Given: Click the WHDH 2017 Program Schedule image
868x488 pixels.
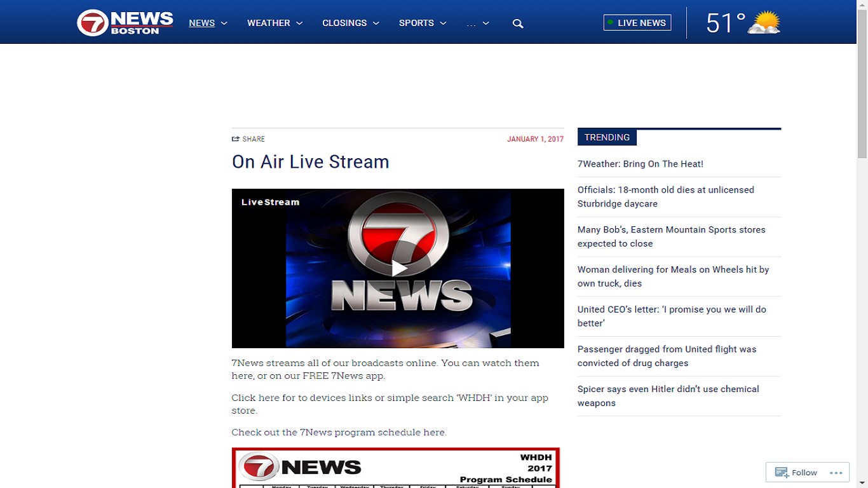Looking at the screenshot, I should pos(396,468).
